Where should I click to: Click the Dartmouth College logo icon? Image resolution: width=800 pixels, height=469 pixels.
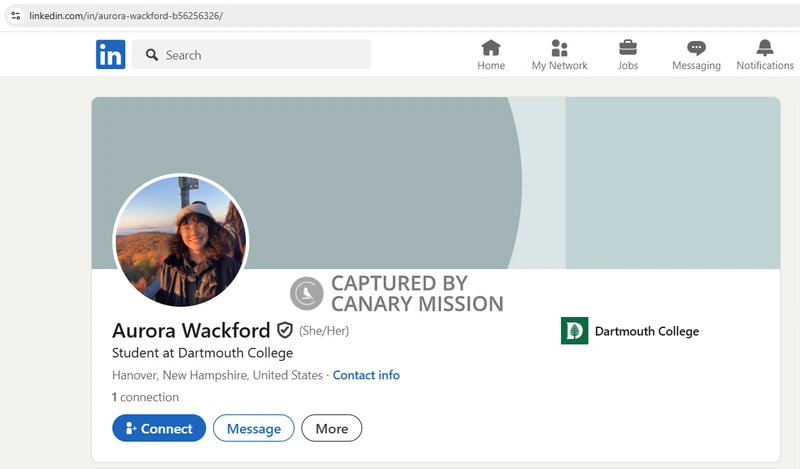[x=574, y=331]
